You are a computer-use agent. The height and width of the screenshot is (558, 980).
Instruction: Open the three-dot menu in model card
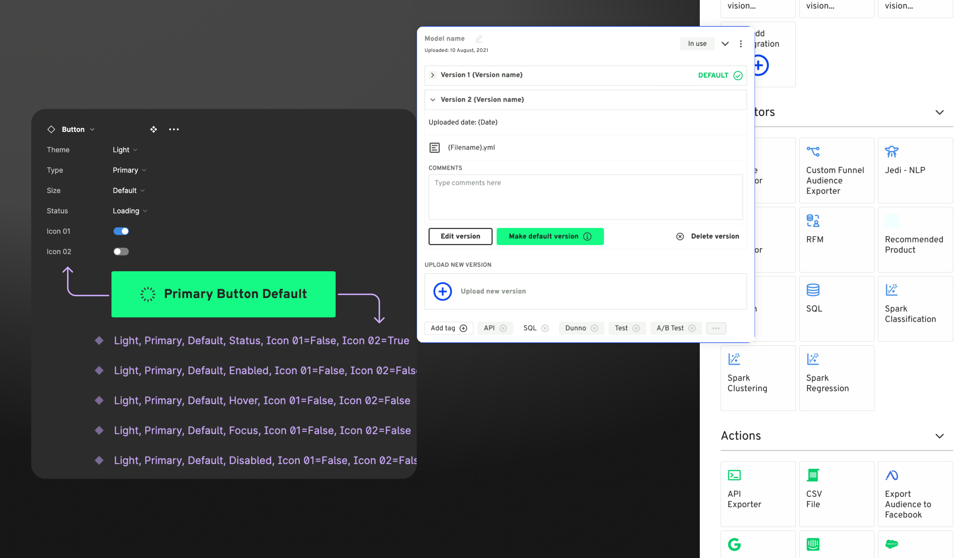[x=741, y=44]
